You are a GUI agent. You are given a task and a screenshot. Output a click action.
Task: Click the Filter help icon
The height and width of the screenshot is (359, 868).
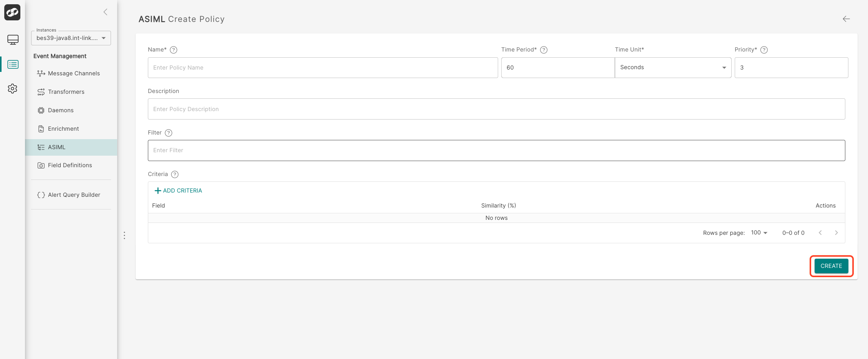coord(169,133)
